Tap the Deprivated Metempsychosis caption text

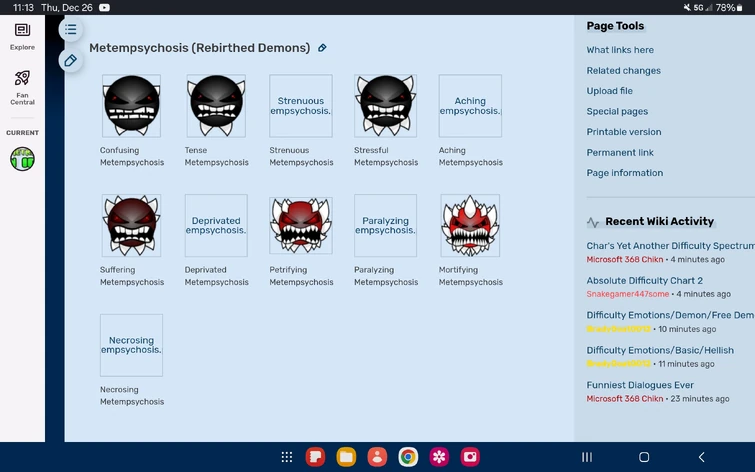tap(216, 276)
